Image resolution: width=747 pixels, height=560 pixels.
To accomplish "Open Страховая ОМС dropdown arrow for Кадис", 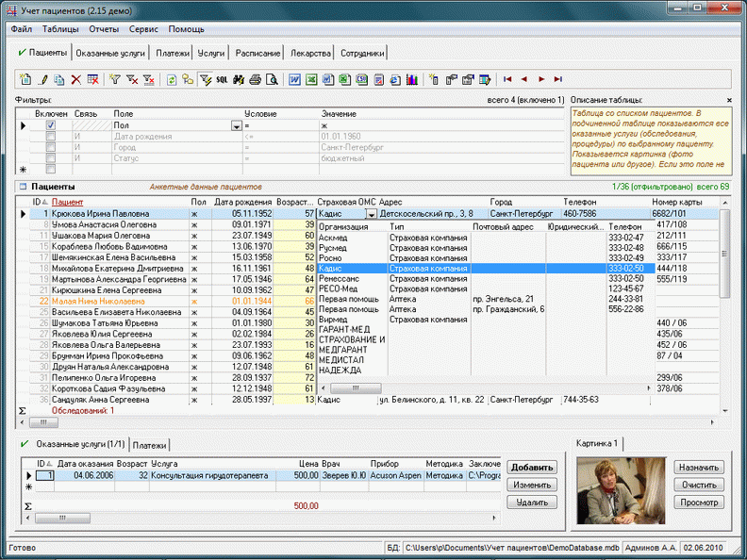I will point(371,215).
